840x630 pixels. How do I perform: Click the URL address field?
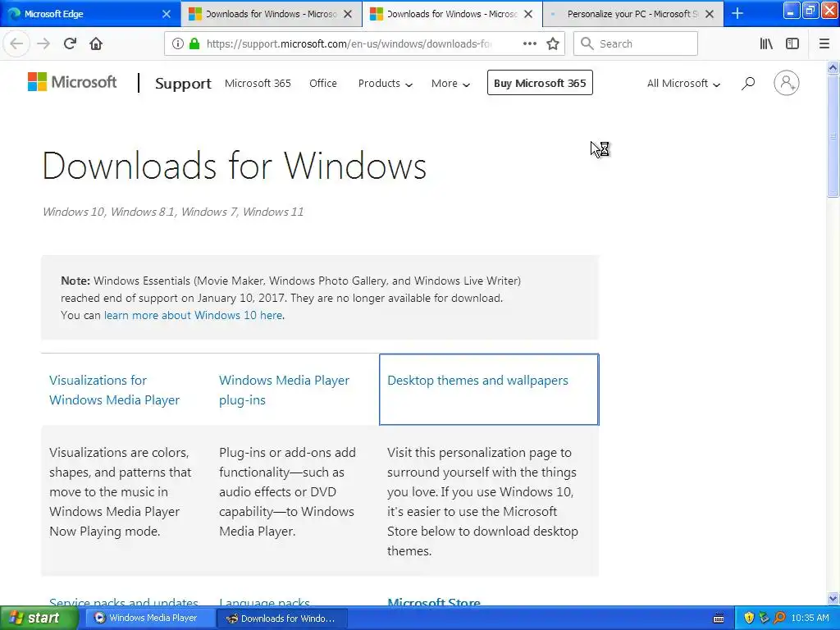[348, 43]
